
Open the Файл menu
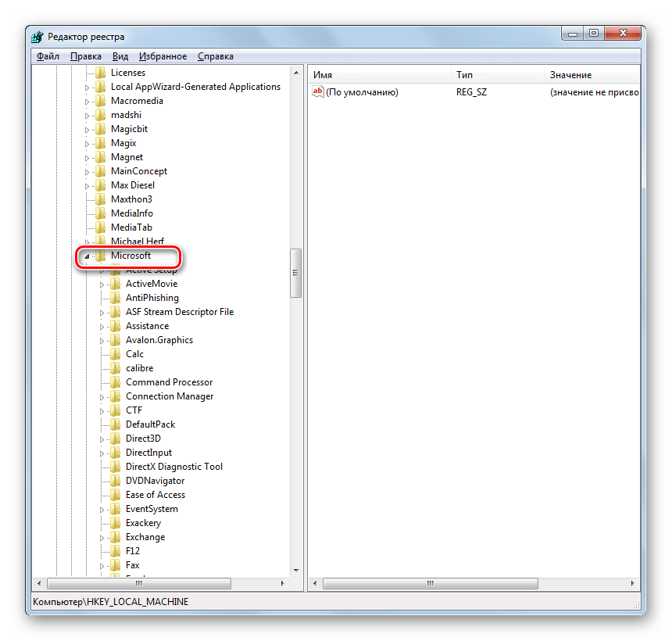pyautogui.click(x=48, y=56)
